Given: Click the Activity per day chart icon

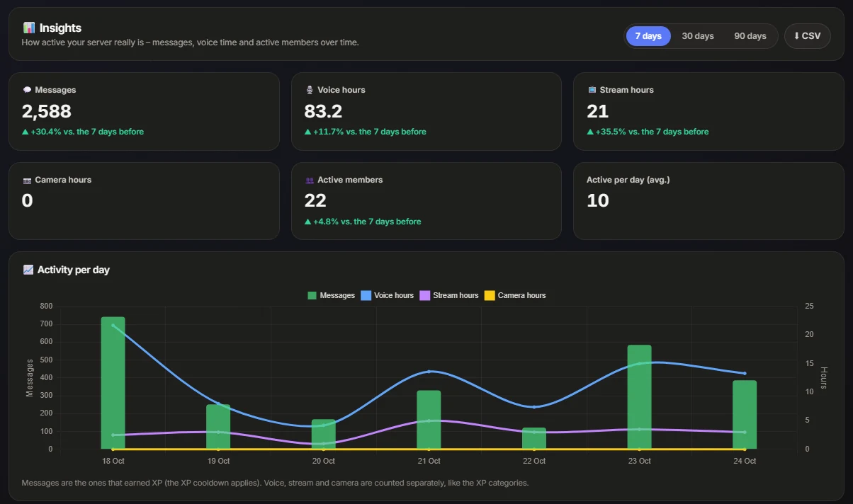Looking at the screenshot, I should (x=28, y=270).
